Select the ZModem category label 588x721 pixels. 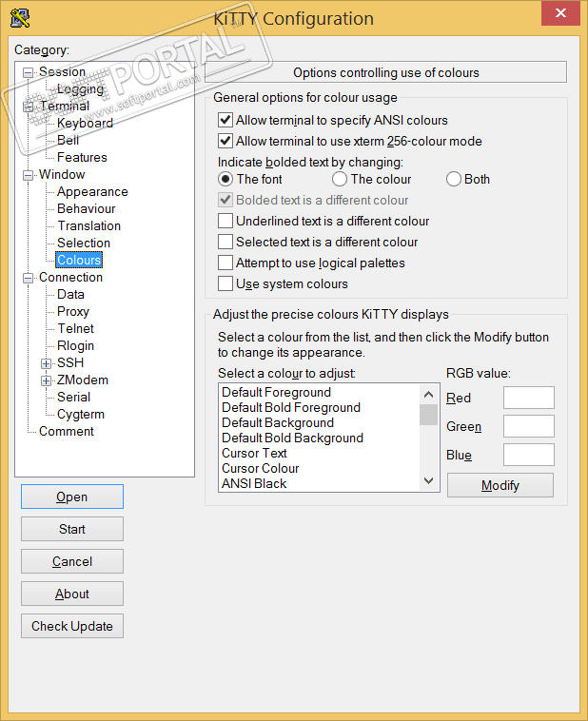83,380
